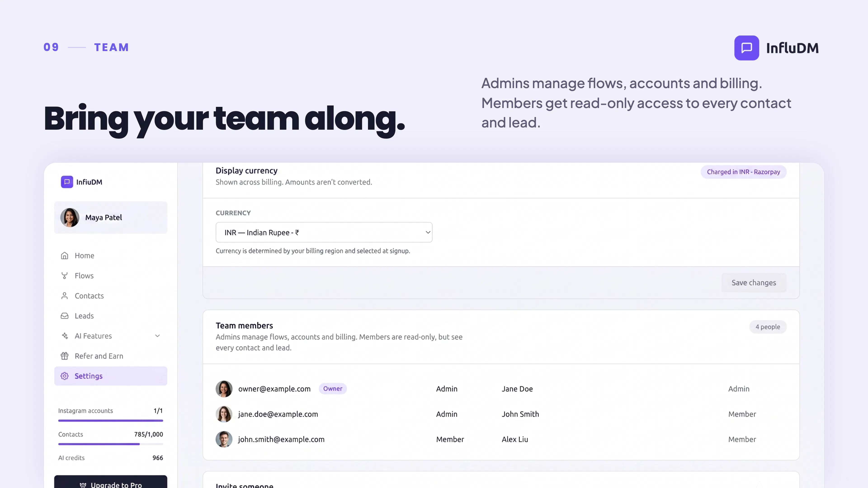Click the Flows branch icon
This screenshot has height=488, width=868.
coord(64,276)
